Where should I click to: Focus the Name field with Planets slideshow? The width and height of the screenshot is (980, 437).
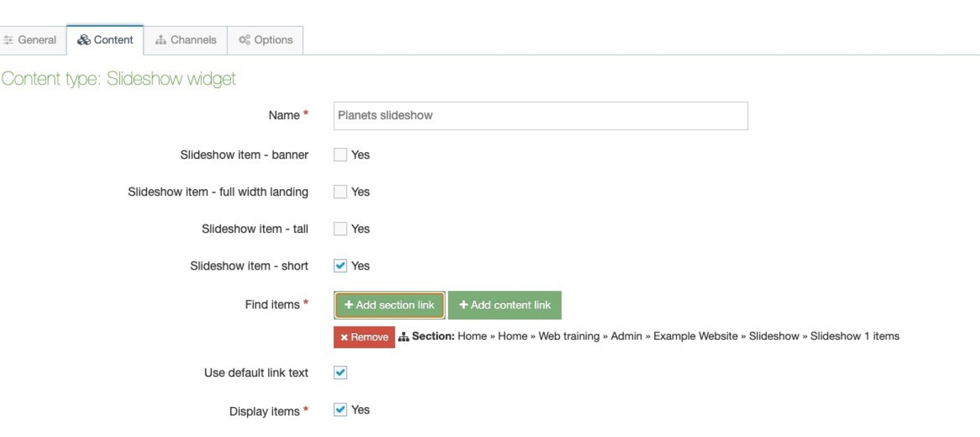click(540, 116)
